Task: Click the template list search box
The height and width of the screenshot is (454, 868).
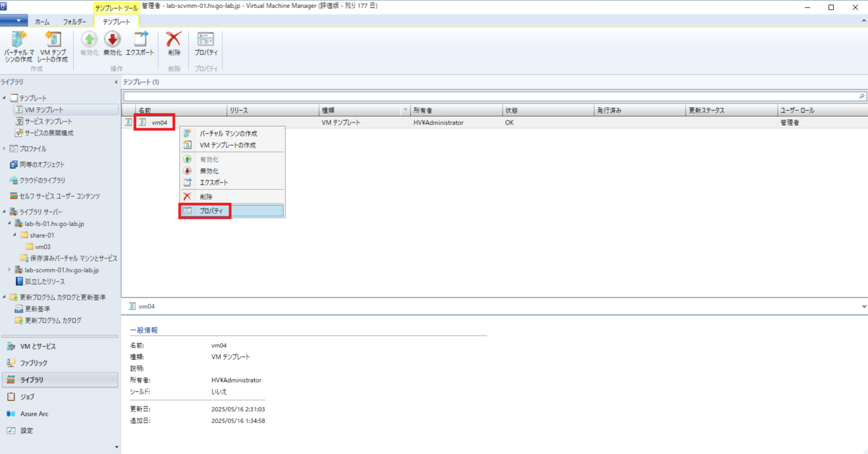Action: pos(490,96)
